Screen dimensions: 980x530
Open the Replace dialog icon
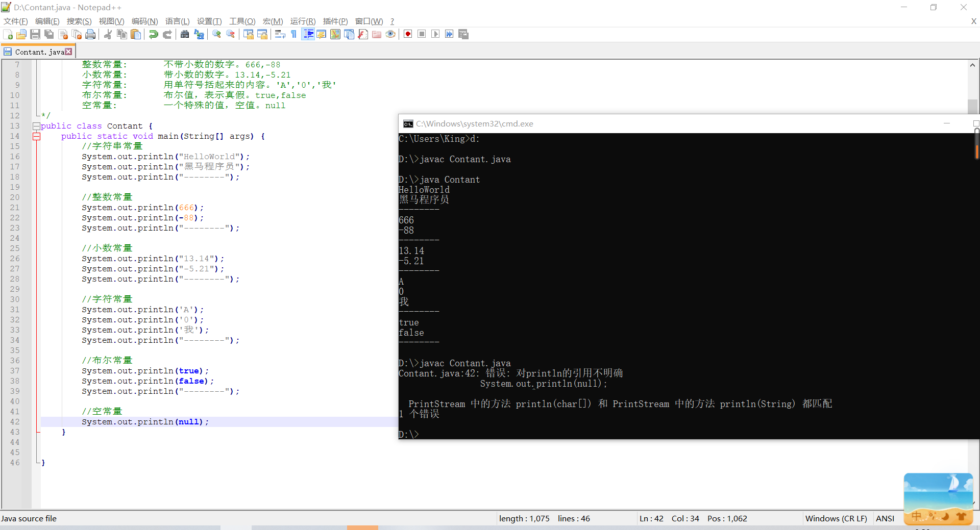(x=199, y=34)
